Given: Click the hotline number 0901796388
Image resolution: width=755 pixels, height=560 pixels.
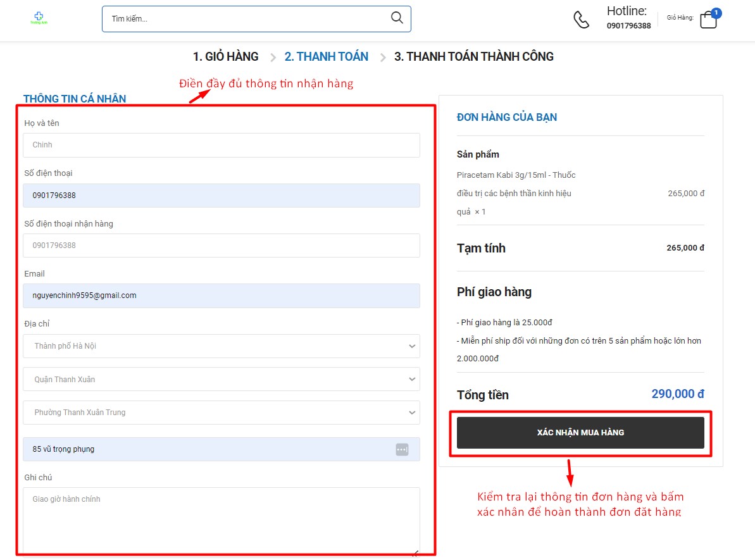Looking at the screenshot, I should [628, 26].
